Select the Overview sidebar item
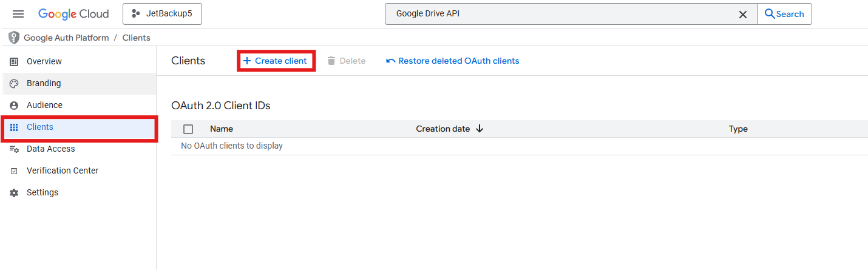Viewport: 868px width, 270px height. [x=44, y=61]
